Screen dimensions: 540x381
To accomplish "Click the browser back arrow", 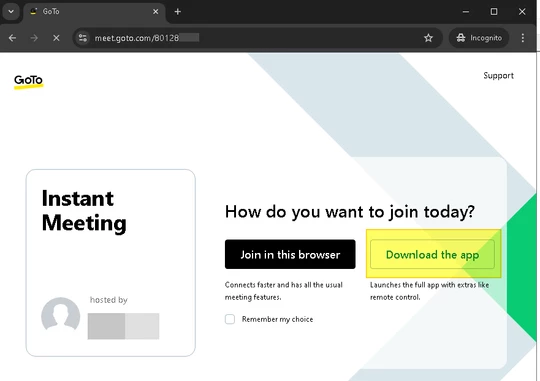I will pos(12,38).
